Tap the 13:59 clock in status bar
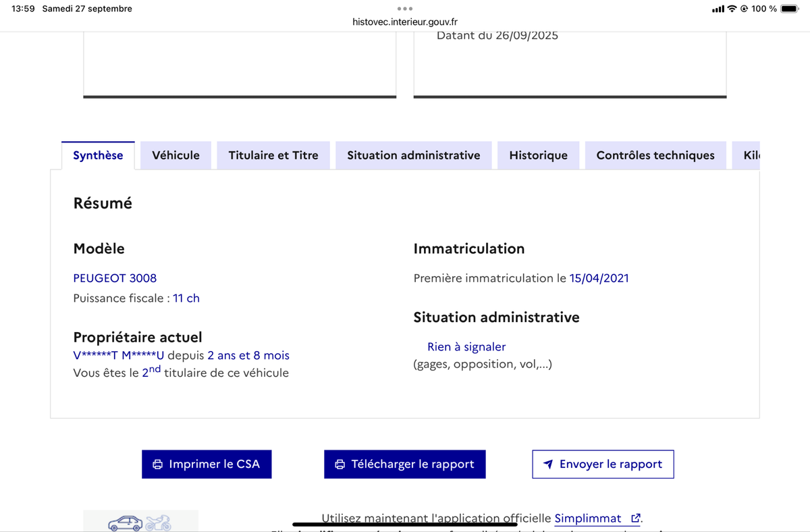This screenshot has width=810, height=532. (23, 9)
